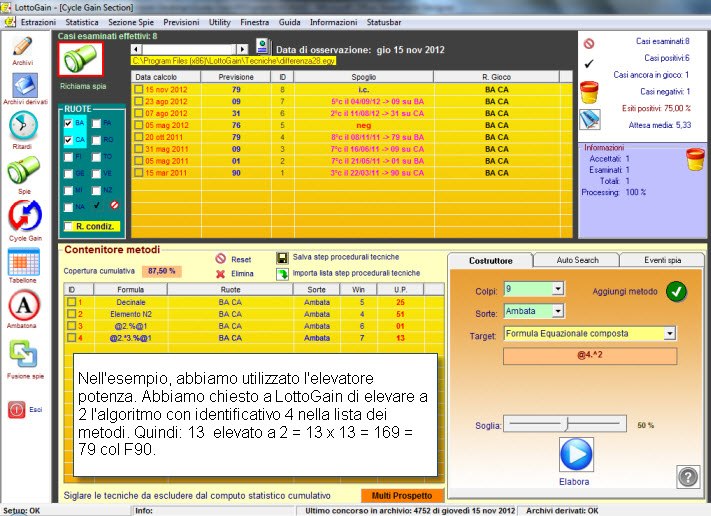Open the Previsioni menu

(181, 22)
